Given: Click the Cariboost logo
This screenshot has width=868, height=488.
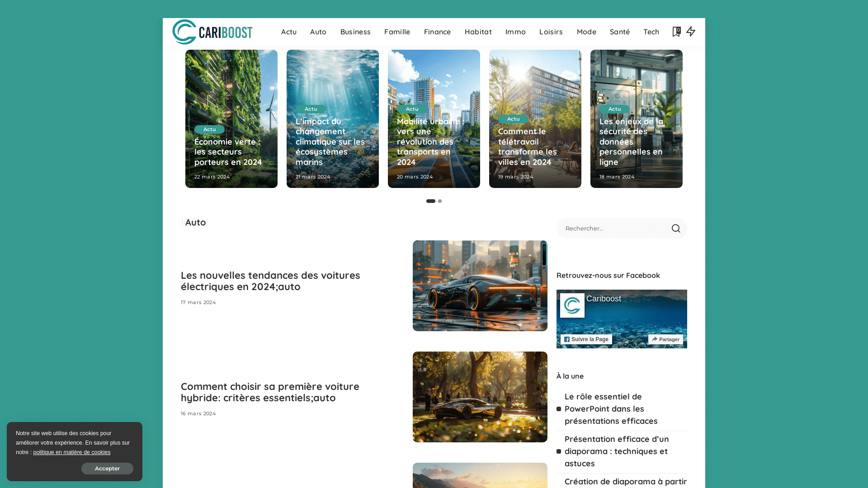Looking at the screenshot, I should (212, 32).
